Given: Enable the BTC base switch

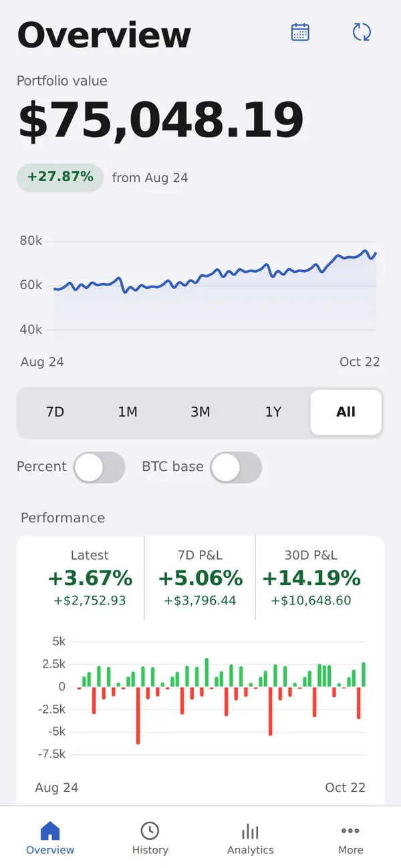Looking at the screenshot, I should tap(236, 467).
